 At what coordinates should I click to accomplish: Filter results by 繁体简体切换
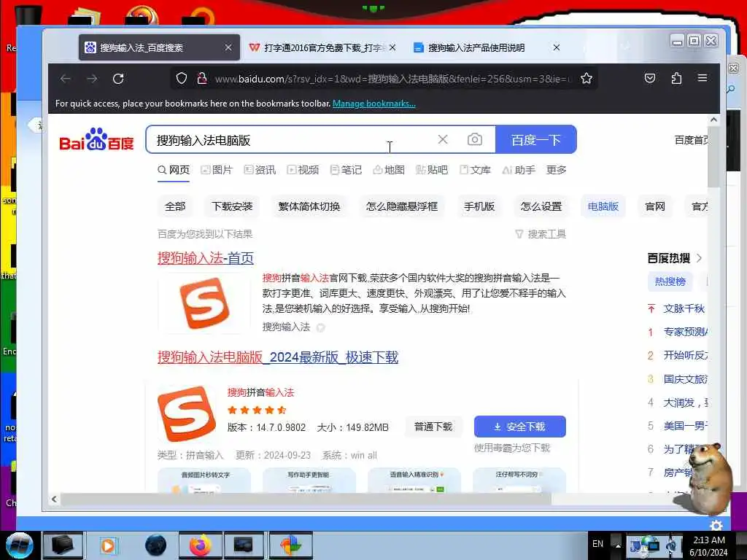309,206
